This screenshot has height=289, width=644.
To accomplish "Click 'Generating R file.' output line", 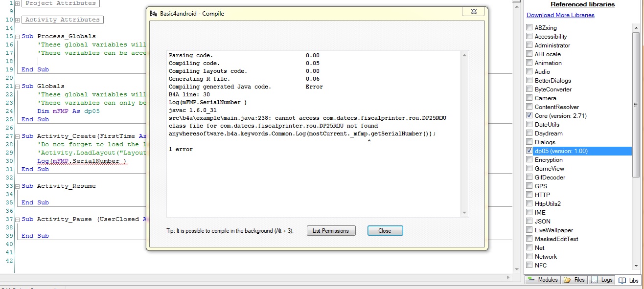I will pos(199,79).
